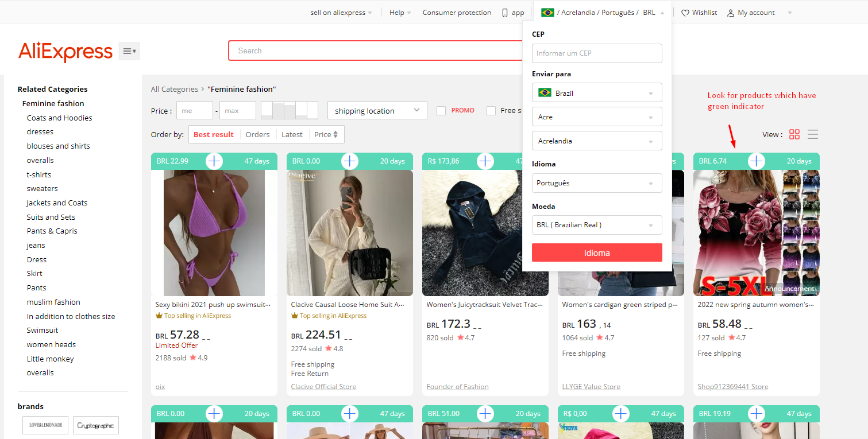Switch to grid view icon
Screen dimensions: 868x439
coord(794,134)
